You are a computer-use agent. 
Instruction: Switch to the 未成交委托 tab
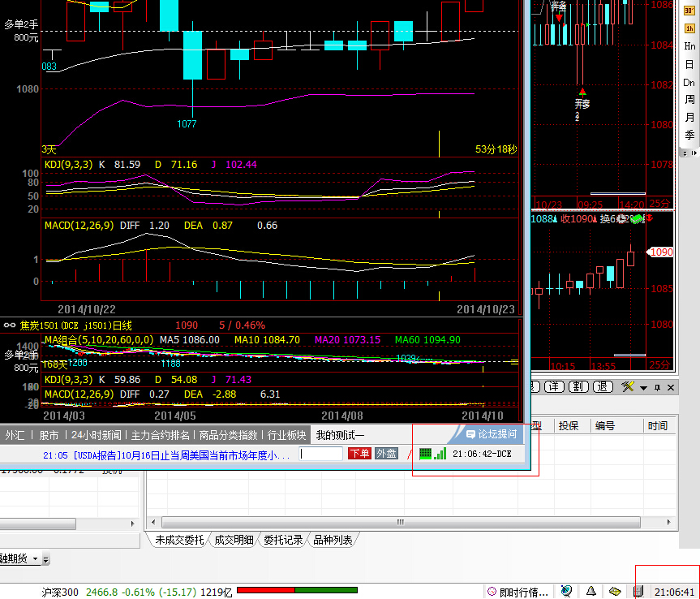[x=179, y=540]
